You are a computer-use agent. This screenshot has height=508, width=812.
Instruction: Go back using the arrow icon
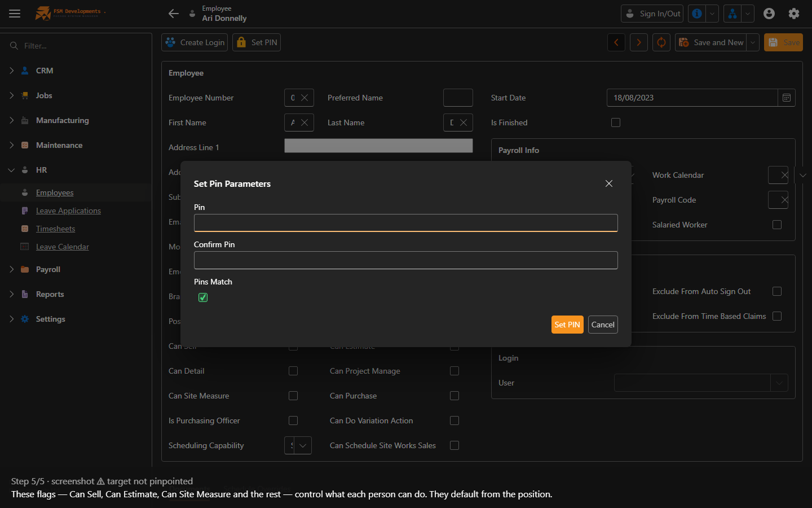174,14
